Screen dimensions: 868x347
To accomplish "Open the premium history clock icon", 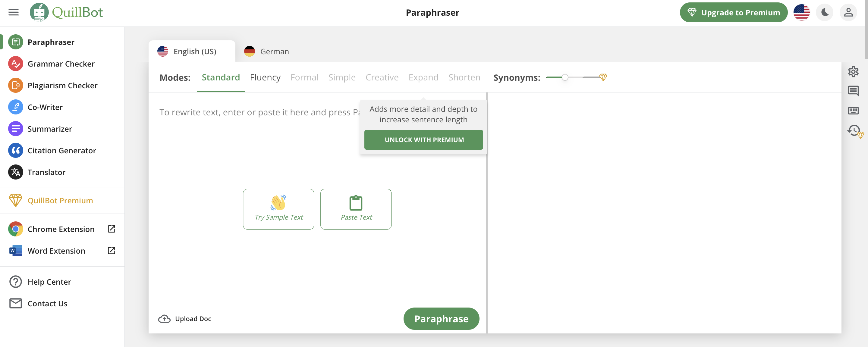I will point(855,131).
